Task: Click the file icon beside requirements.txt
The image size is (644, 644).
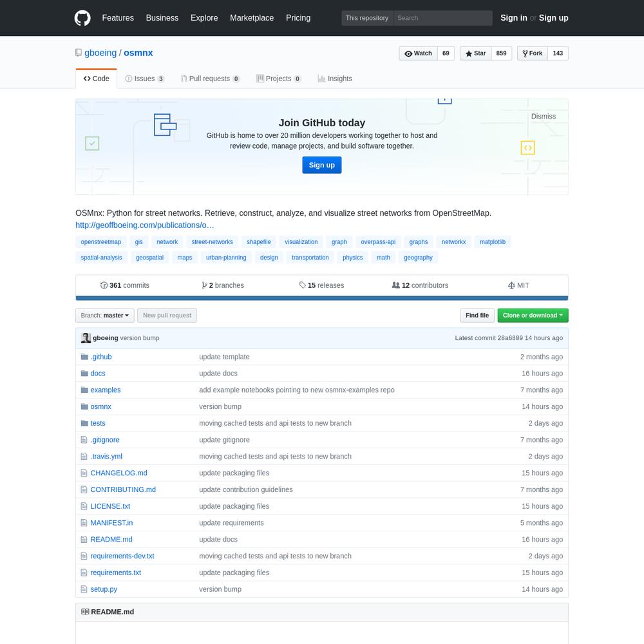Action: click(84, 573)
